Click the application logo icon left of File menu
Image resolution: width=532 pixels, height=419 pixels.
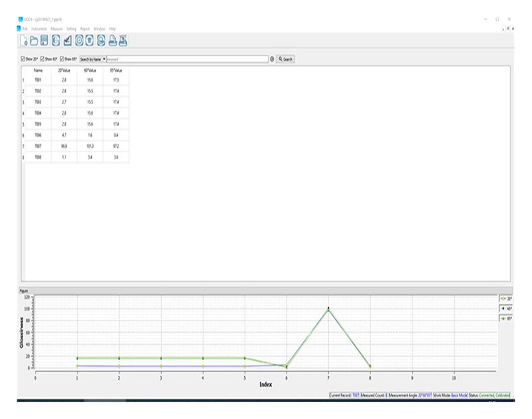pos(19,29)
